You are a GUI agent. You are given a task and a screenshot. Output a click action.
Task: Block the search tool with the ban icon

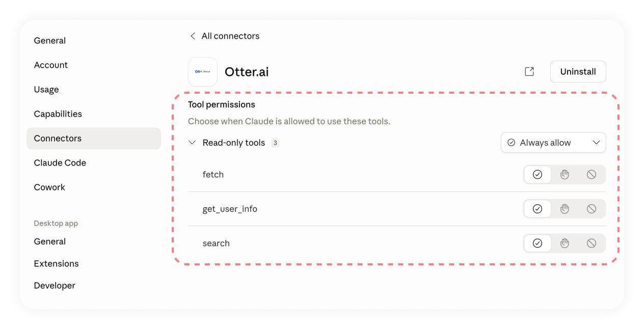(x=592, y=243)
